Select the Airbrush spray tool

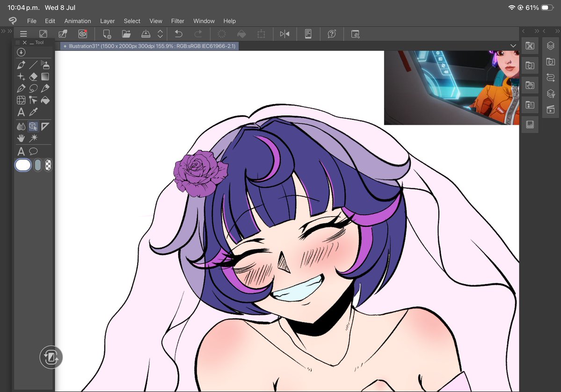pos(45,65)
